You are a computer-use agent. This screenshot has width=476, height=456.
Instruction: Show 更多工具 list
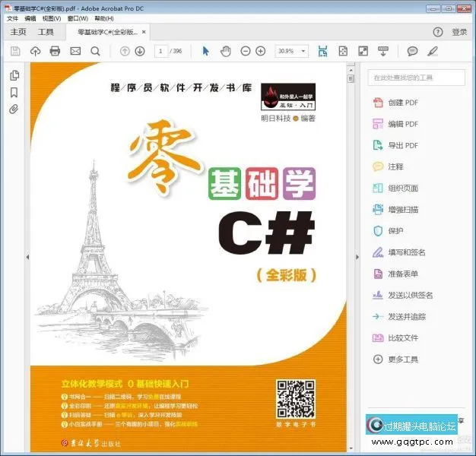[395, 359]
